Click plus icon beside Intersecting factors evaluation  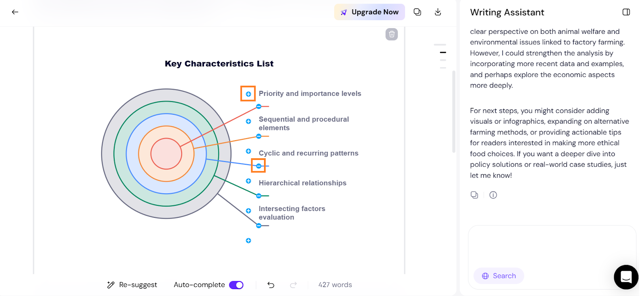(248, 211)
